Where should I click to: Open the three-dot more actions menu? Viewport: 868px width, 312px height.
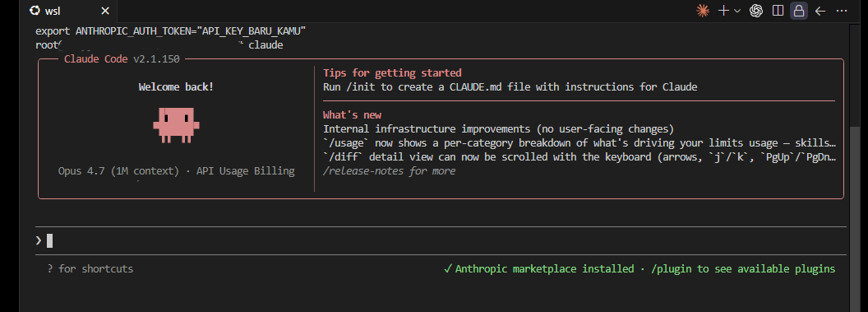click(x=842, y=11)
